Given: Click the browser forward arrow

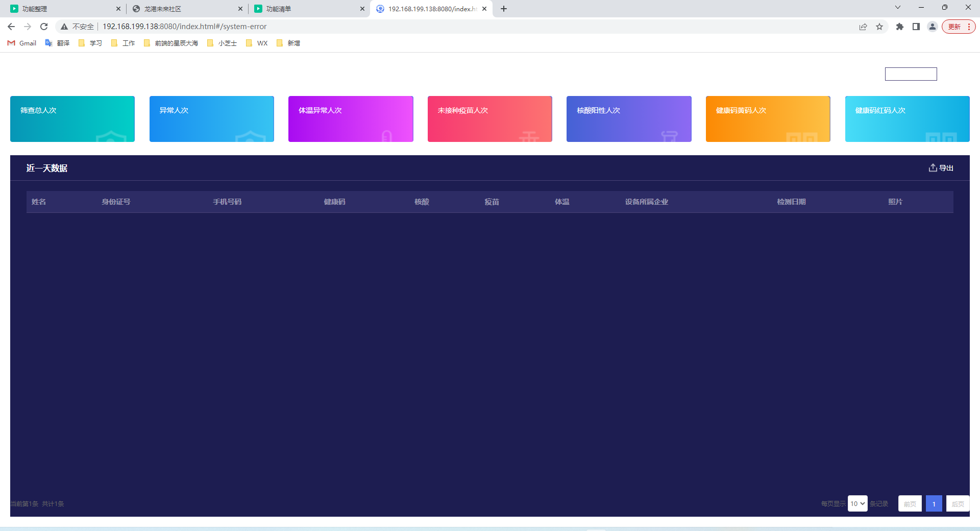Looking at the screenshot, I should (28, 27).
